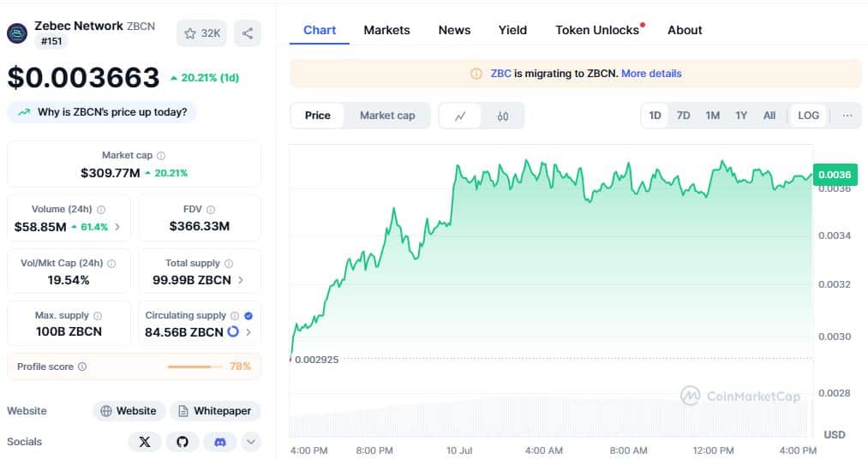The width and height of the screenshot is (868, 459).
Task: Open the Markets tab
Action: coord(387,31)
